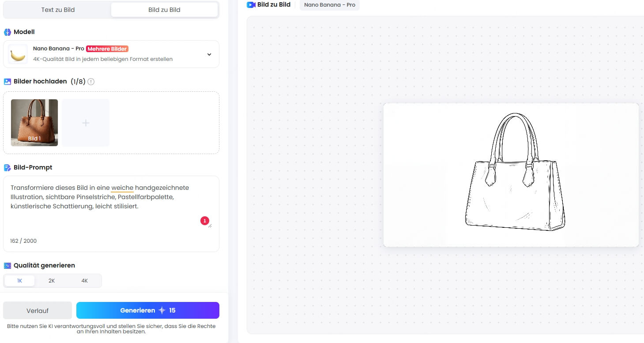Switch to the Bild zu Bild tab
Screen dimensions: 644x343
click(x=164, y=10)
